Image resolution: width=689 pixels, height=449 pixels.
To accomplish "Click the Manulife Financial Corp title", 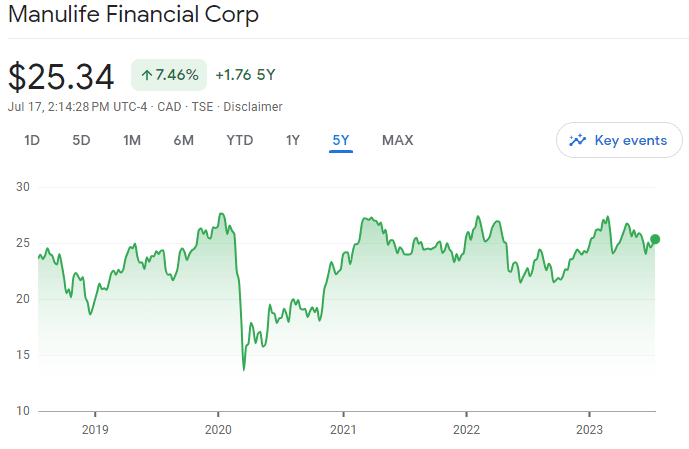I will [133, 15].
